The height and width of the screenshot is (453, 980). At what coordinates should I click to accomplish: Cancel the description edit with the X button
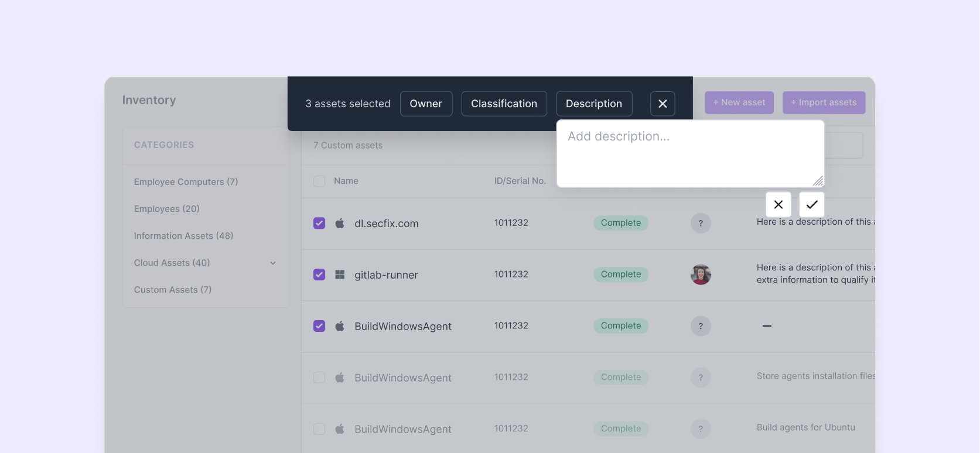(x=778, y=204)
